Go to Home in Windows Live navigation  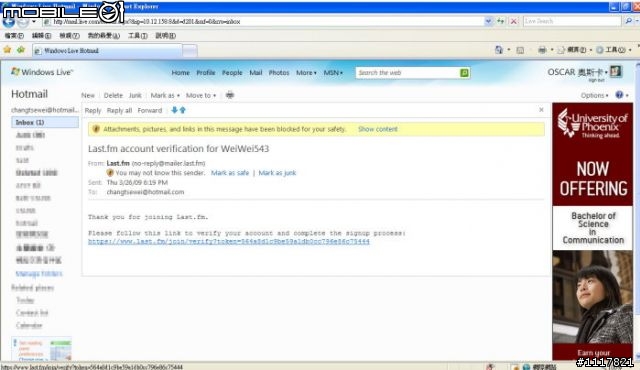tap(180, 73)
